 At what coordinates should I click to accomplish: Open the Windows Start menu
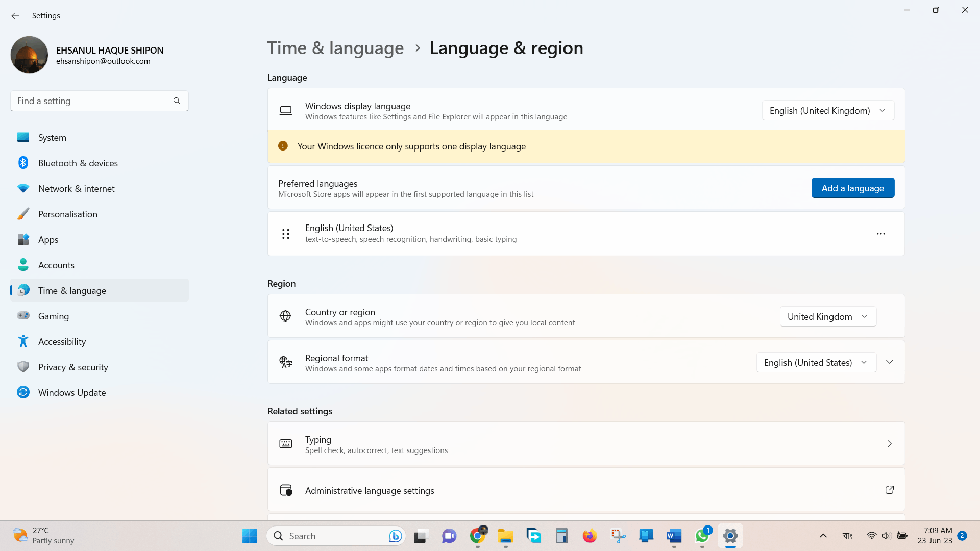pyautogui.click(x=250, y=536)
